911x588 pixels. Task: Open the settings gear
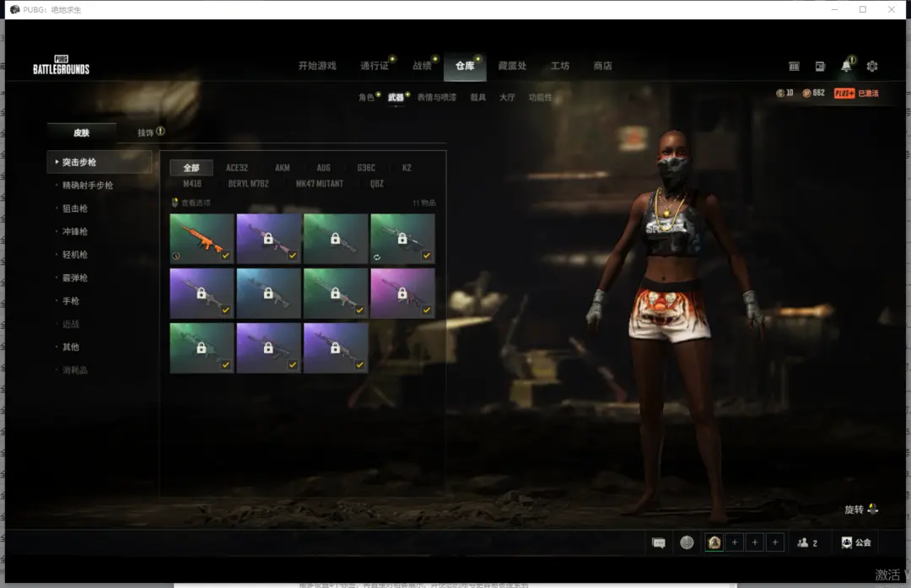tap(872, 67)
